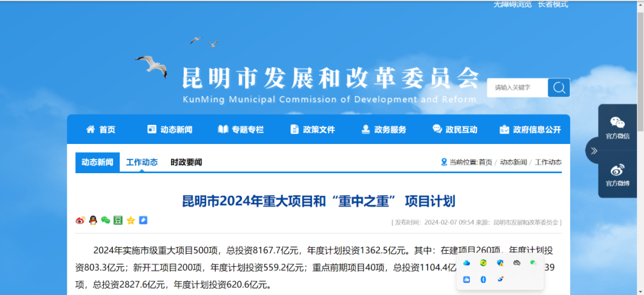Open OneDrive blue cloud tray icon
The image size is (644, 295).
click(466, 263)
